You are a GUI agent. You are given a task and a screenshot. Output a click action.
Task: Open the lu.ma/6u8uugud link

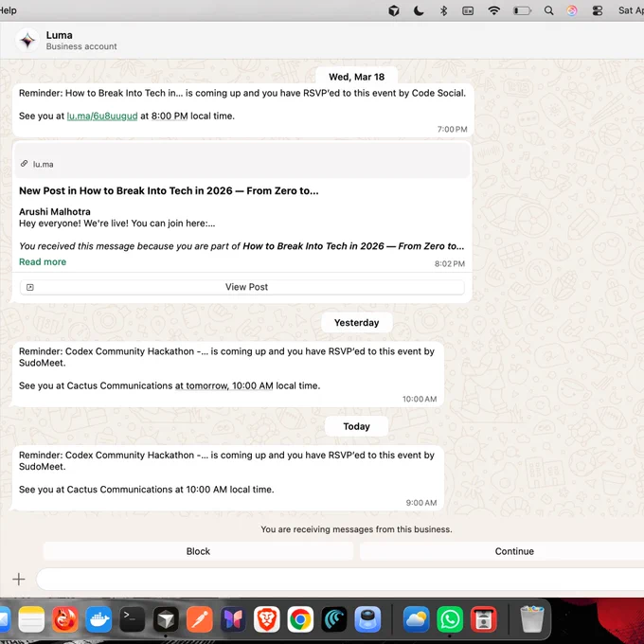click(x=102, y=116)
